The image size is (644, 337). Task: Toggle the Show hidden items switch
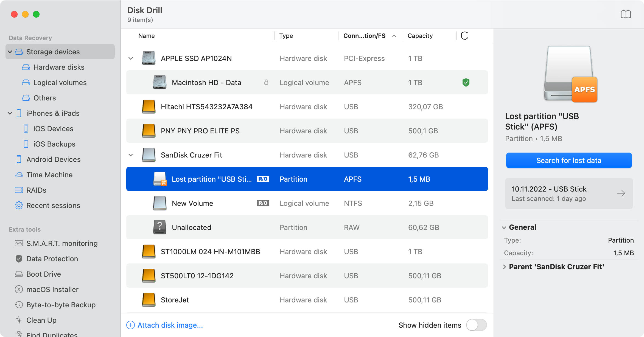click(x=476, y=325)
